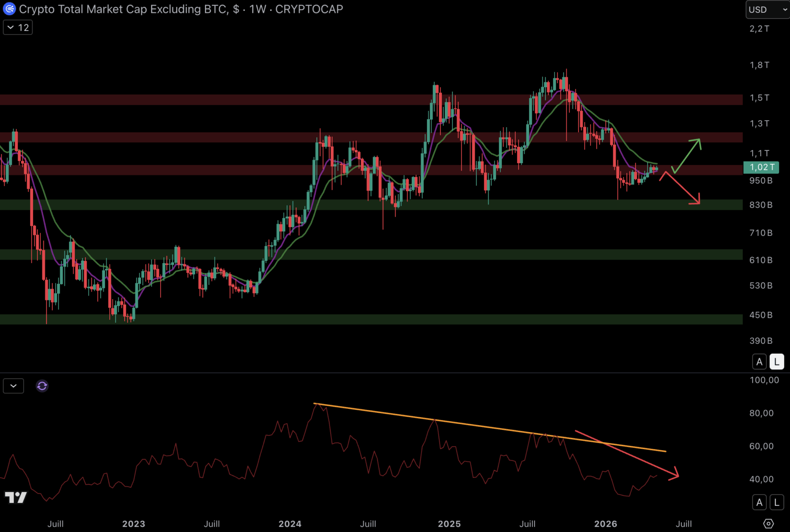Image resolution: width=790 pixels, height=532 pixels.
Task: Open chart settings gear icon
Action: point(768,523)
